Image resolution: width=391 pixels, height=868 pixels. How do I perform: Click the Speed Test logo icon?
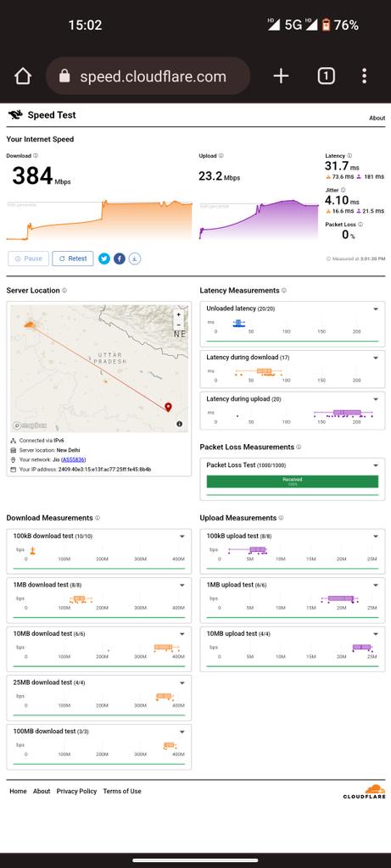[x=15, y=115]
